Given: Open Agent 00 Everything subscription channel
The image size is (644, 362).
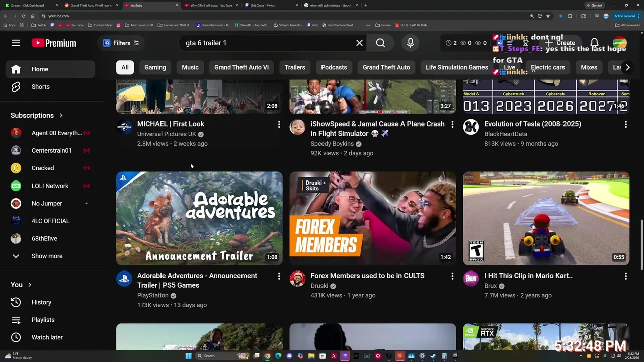Looking at the screenshot, I should [50, 133].
